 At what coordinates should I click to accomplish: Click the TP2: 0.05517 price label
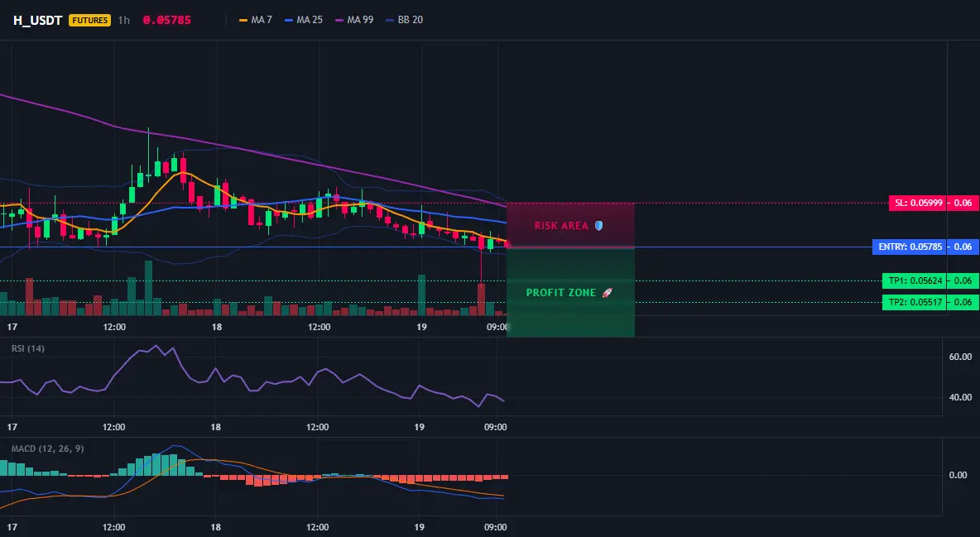[914, 303]
